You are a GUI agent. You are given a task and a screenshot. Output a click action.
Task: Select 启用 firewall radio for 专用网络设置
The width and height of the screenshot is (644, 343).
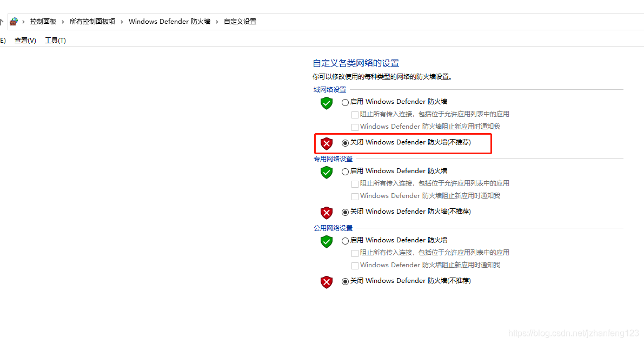click(345, 171)
